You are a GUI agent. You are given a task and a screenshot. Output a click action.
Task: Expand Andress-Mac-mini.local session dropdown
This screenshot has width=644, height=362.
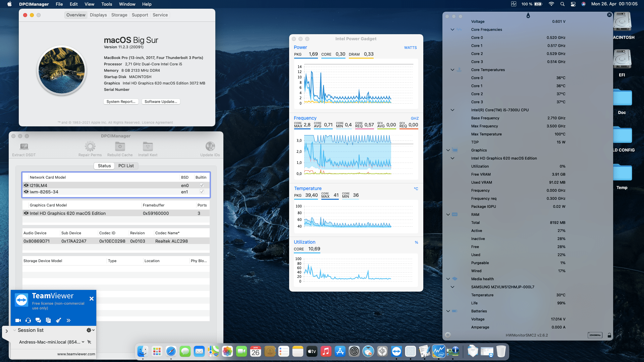tap(83, 342)
